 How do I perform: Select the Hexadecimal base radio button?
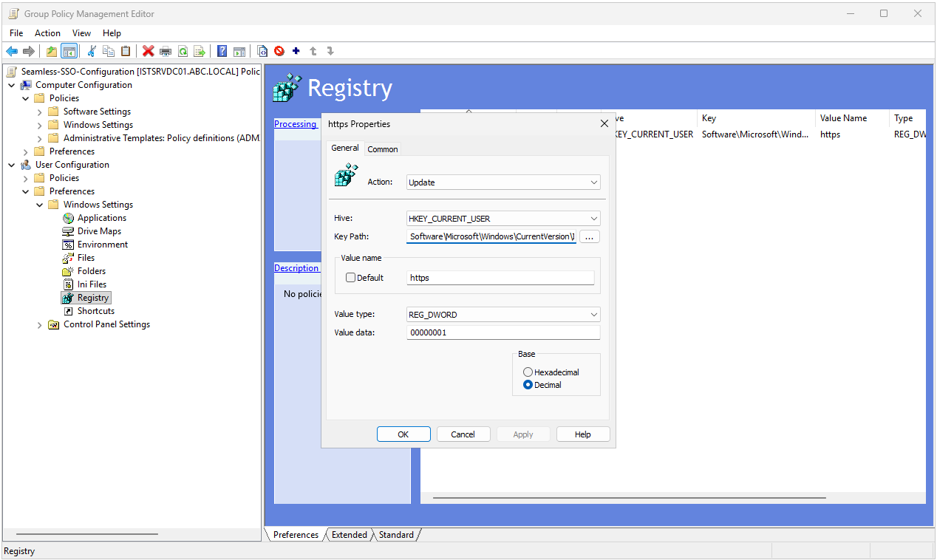pos(528,372)
